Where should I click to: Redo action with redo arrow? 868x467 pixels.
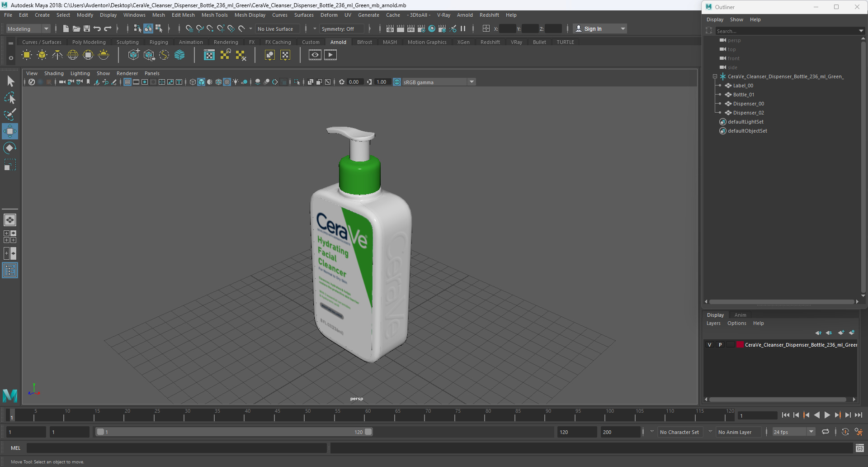(x=108, y=29)
